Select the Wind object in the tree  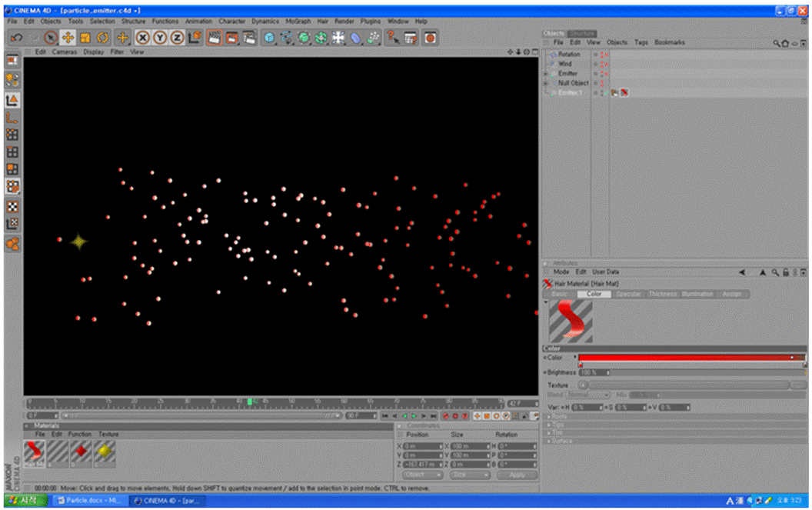[564, 64]
